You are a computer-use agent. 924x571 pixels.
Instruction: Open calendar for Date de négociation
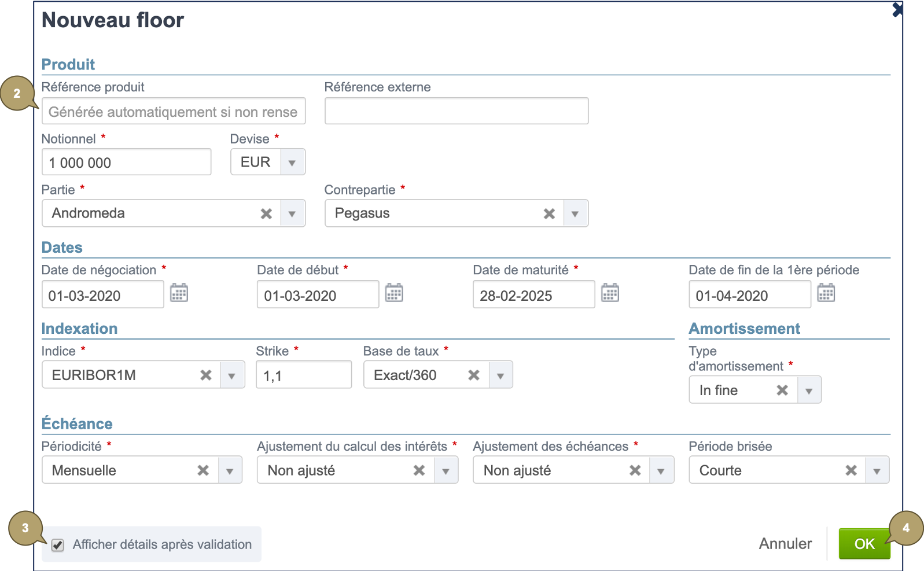[x=179, y=293]
